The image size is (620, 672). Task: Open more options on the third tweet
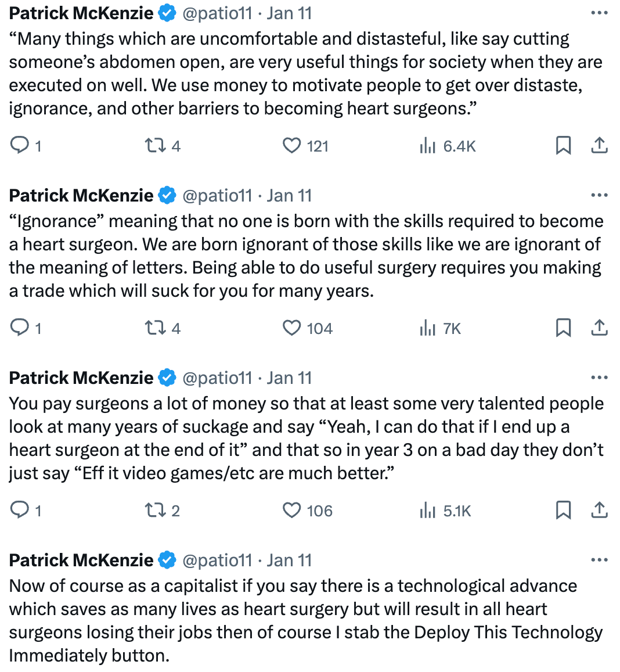point(599,378)
